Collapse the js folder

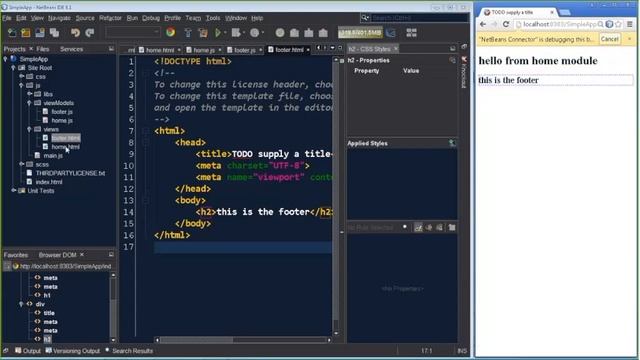21,85
